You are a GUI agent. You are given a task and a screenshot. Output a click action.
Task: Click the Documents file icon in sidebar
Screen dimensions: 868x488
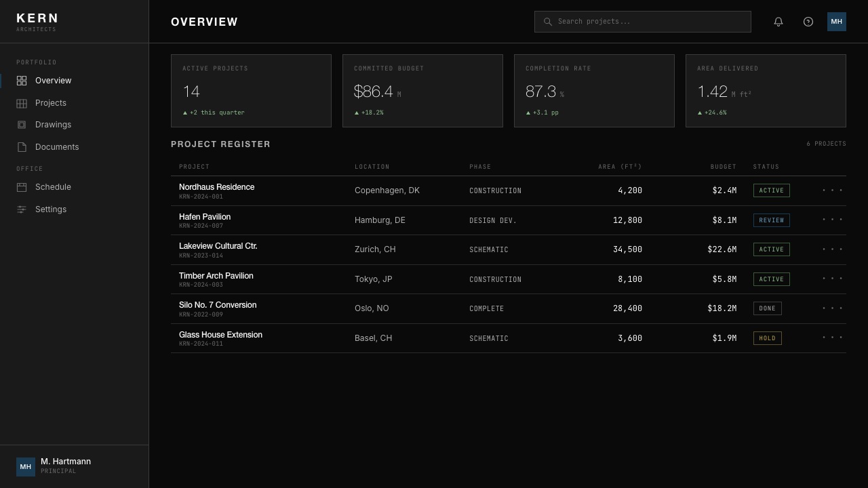(x=22, y=147)
